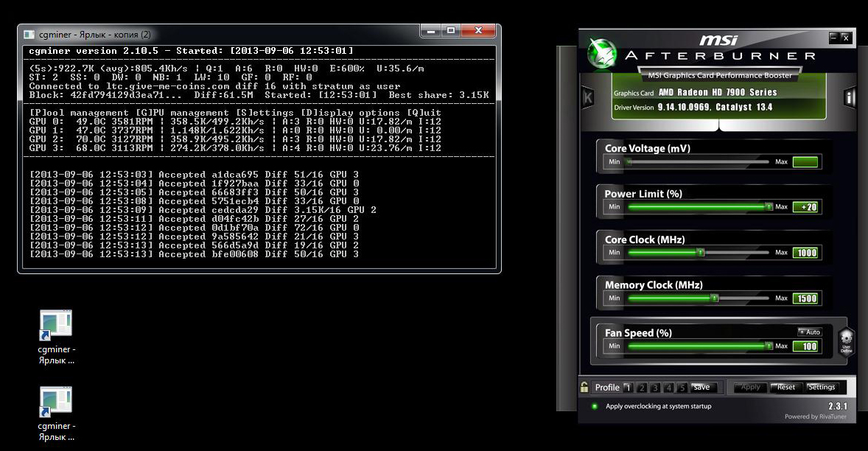Image resolution: width=868 pixels, height=451 pixels.
Task: Click the driver version 'Catalyst 13.4' text
Action: pyautogui.click(x=743, y=107)
